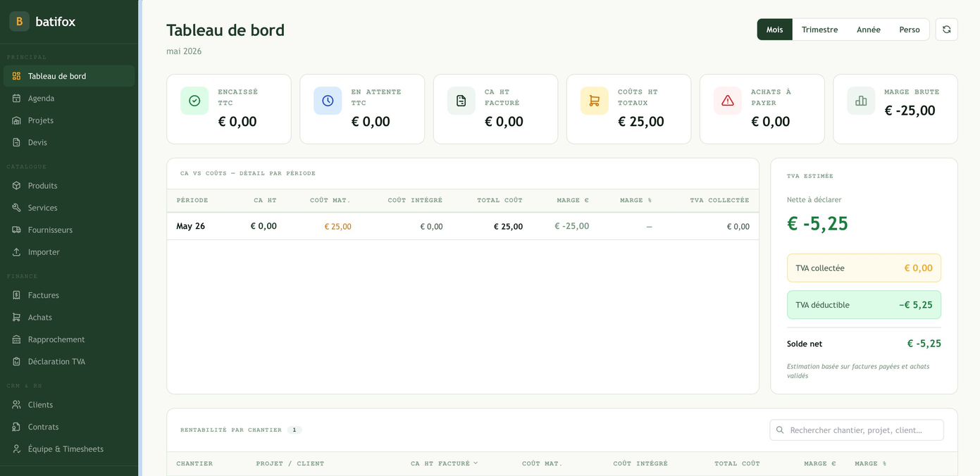980x476 pixels.
Task: Open the Clients page
Action: pyautogui.click(x=69, y=405)
